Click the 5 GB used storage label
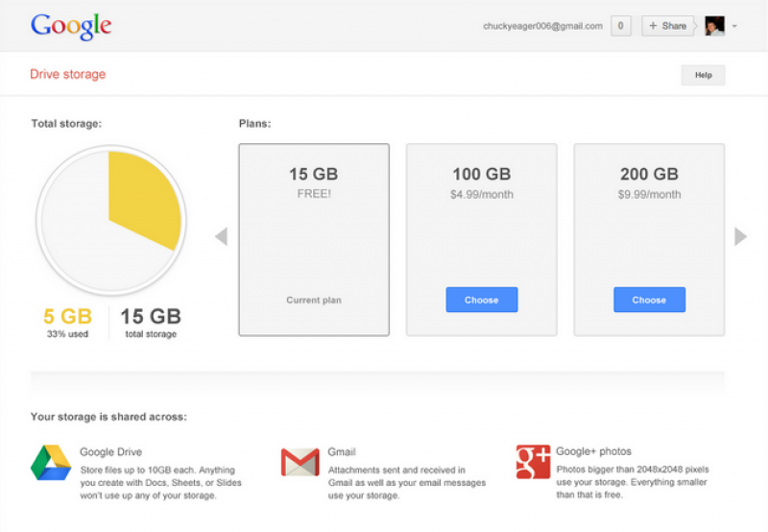 pos(65,316)
